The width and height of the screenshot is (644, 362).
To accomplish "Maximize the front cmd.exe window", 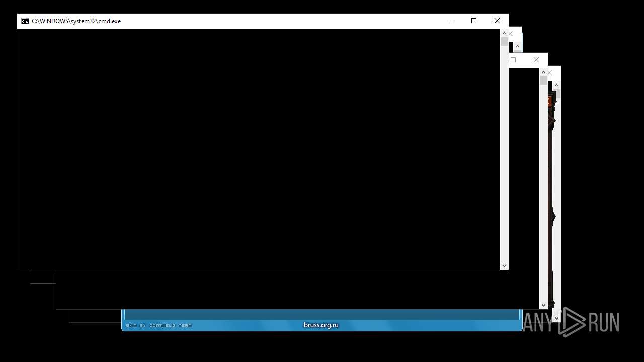I will click(474, 21).
